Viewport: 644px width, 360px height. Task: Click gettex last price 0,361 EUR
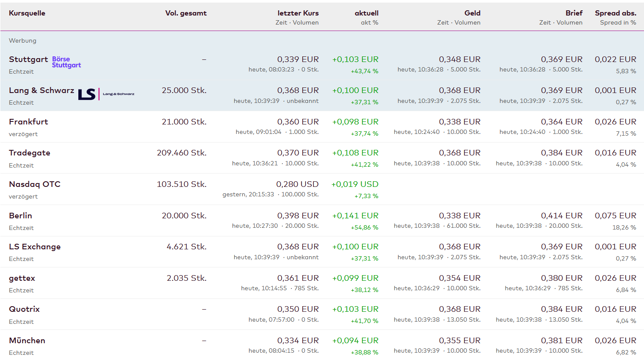tap(298, 278)
